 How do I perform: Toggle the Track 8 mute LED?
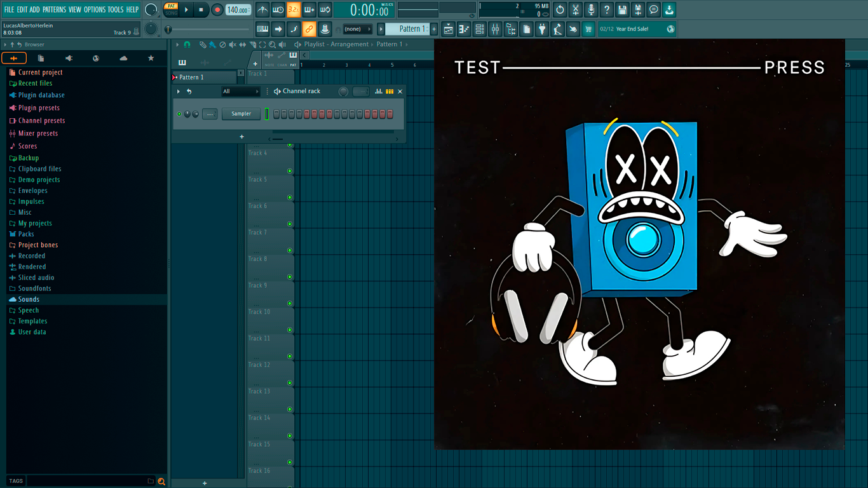290,277
